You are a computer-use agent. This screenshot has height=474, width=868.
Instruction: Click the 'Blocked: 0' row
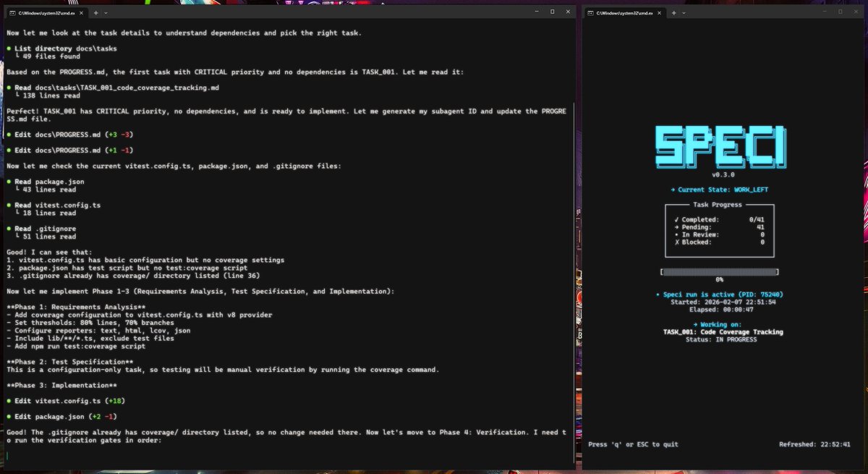pyautogui.click(x=720, y=242)
